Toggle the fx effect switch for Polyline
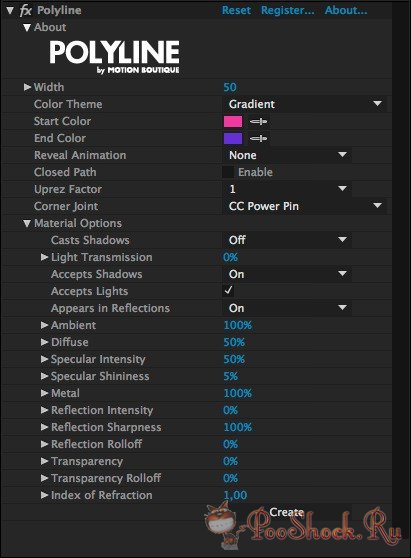411x558 pixels. click(x=26, y=10)
